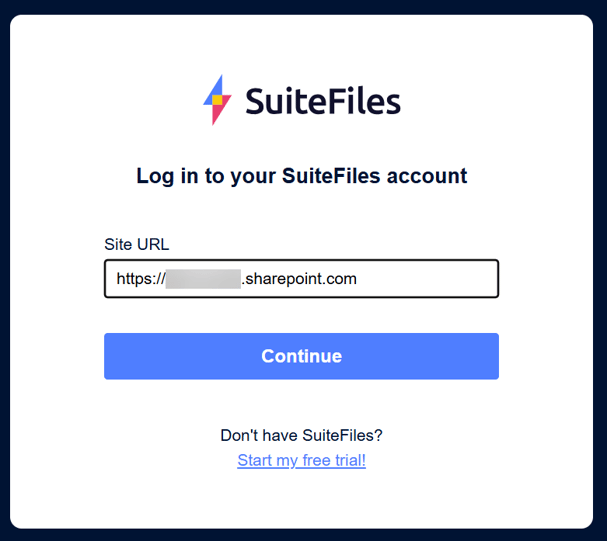Focus the Site URL input field
The image size is (607, 541).
(420, 279)
